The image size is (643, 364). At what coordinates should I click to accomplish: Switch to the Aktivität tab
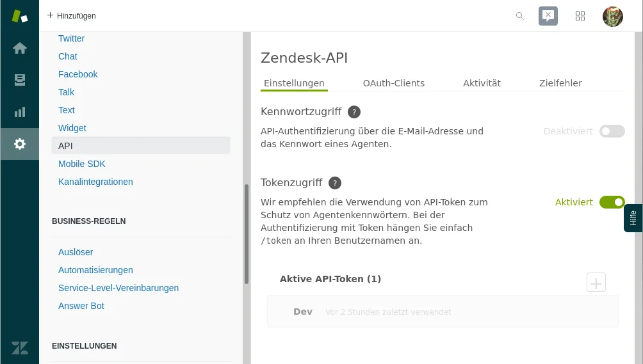(482, 83)
